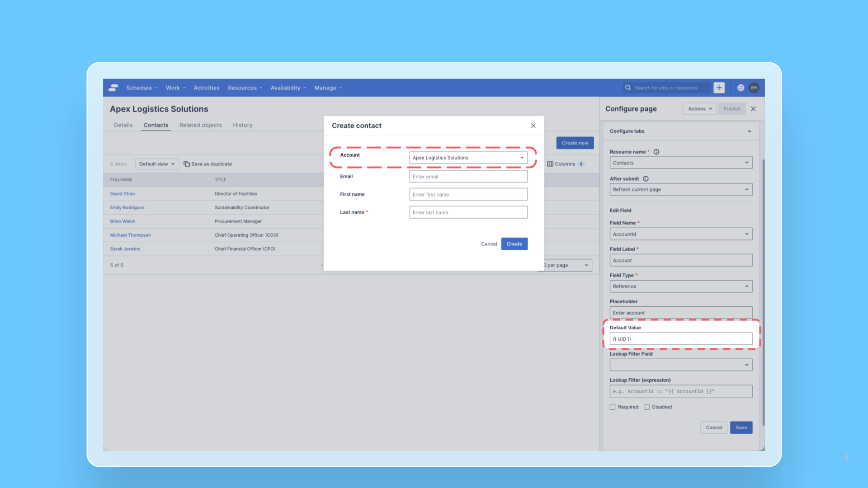Tick the Disabled checkbox
Screen dimensions: 868x488
646,407
